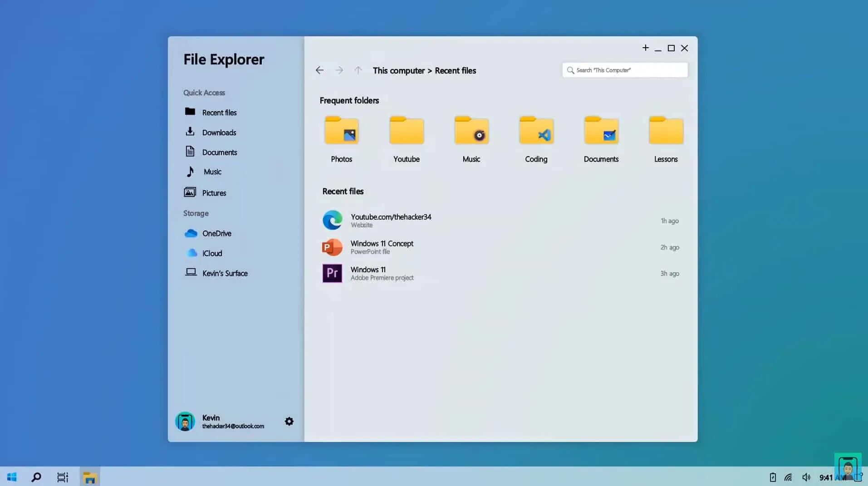This screenshot has width=868, height=486.
Task: Go to Downloads in the sidebar
Action: pyautogui.click(x=211, y=132)
